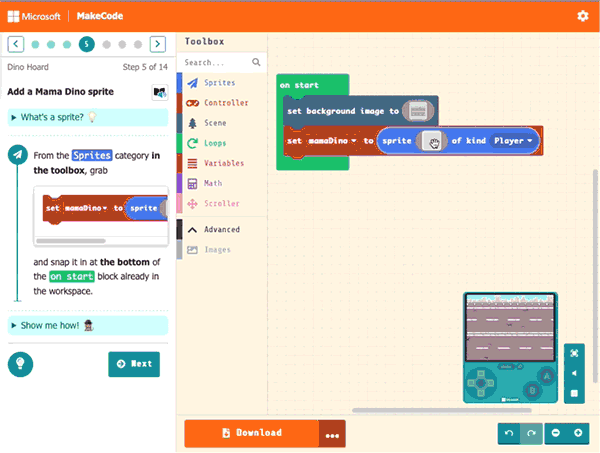Screen dimensions: 600x453
Task: Open the Sprites toolbox category
Action: [222, 83]
